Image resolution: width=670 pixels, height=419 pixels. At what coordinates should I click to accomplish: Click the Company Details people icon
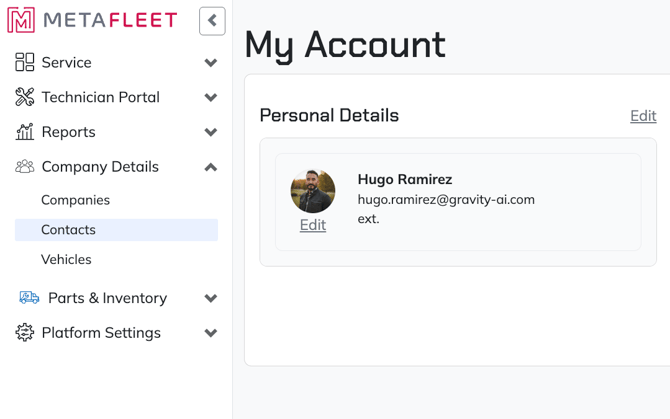(x=25, y=167)
